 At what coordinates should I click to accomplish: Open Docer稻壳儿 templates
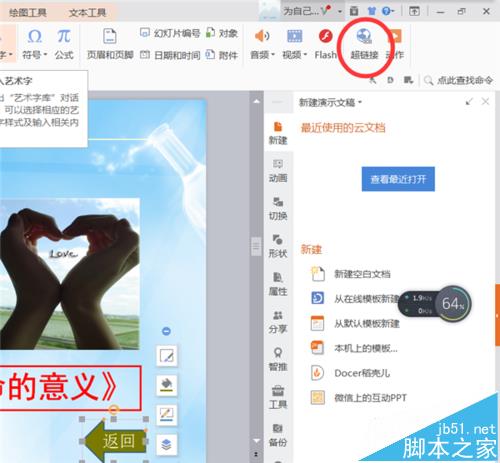350,373
